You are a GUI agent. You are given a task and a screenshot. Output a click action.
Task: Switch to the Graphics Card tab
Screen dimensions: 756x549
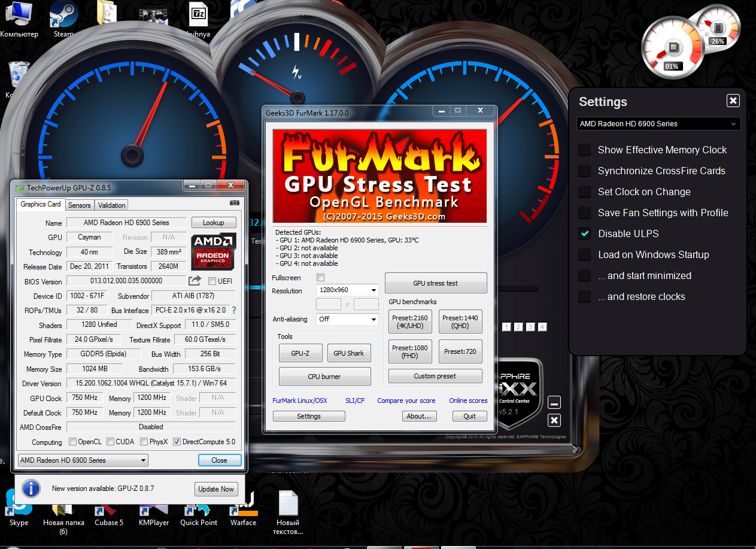click(x=40, y=204)
